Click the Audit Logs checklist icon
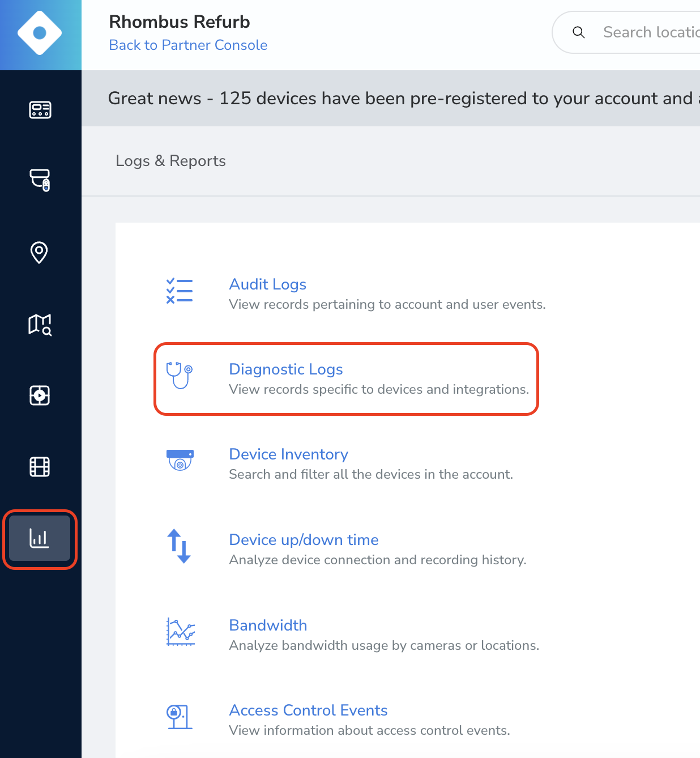Screen dimensions: 700x758 [180, 291]
